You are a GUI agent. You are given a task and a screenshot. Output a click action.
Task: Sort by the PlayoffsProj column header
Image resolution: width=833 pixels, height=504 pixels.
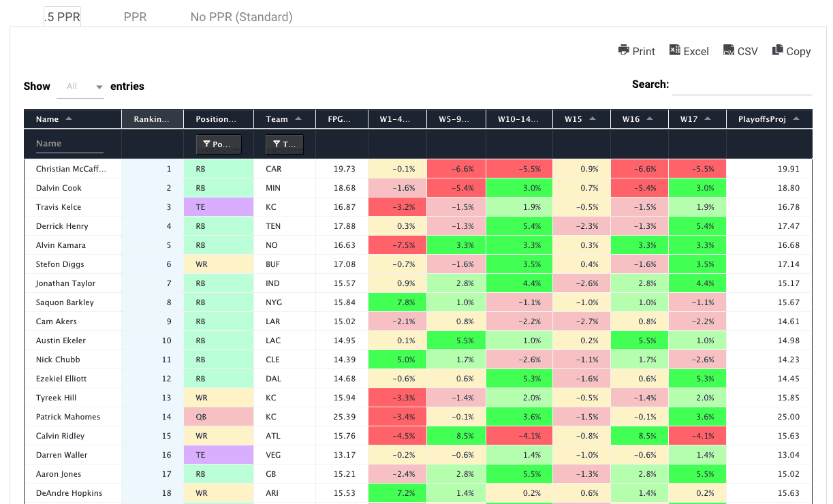point(770,119)
